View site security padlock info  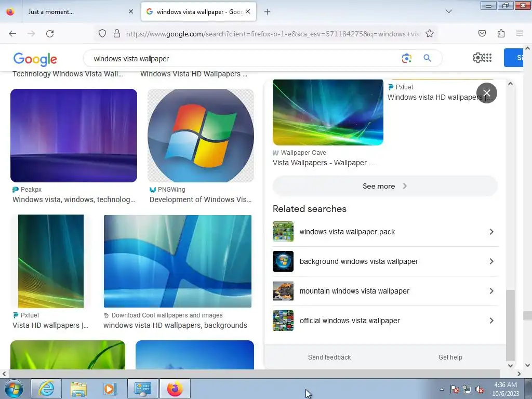pyautogui.click(x=117, y=33)
